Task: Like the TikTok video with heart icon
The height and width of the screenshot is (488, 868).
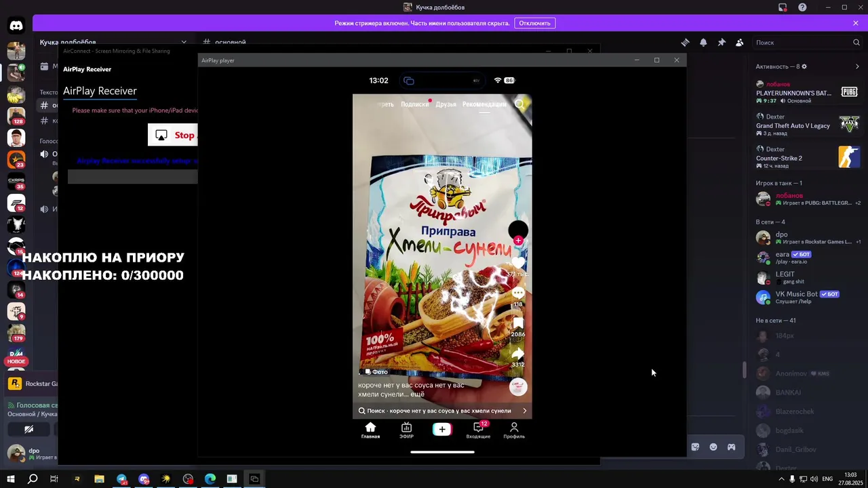Action: 518,263
